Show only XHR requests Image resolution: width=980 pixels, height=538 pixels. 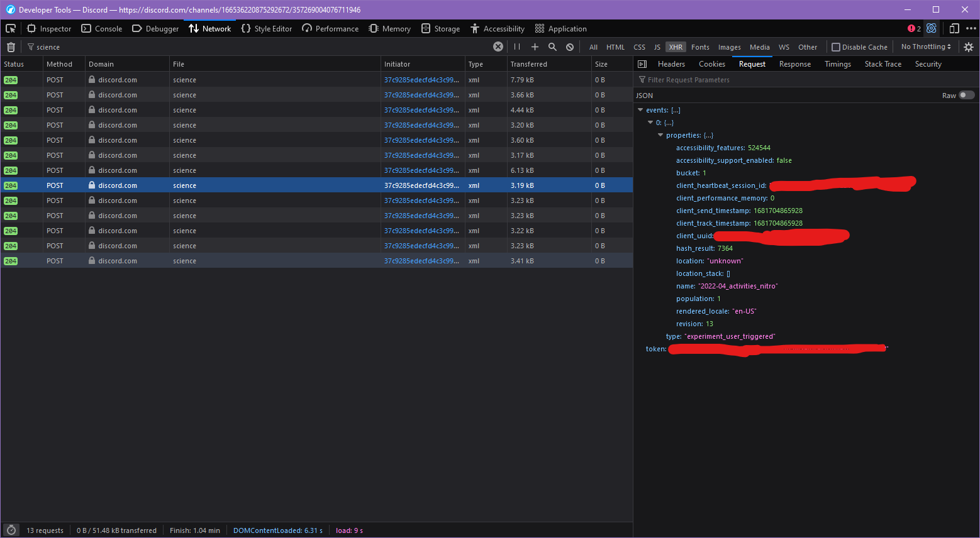675,47
